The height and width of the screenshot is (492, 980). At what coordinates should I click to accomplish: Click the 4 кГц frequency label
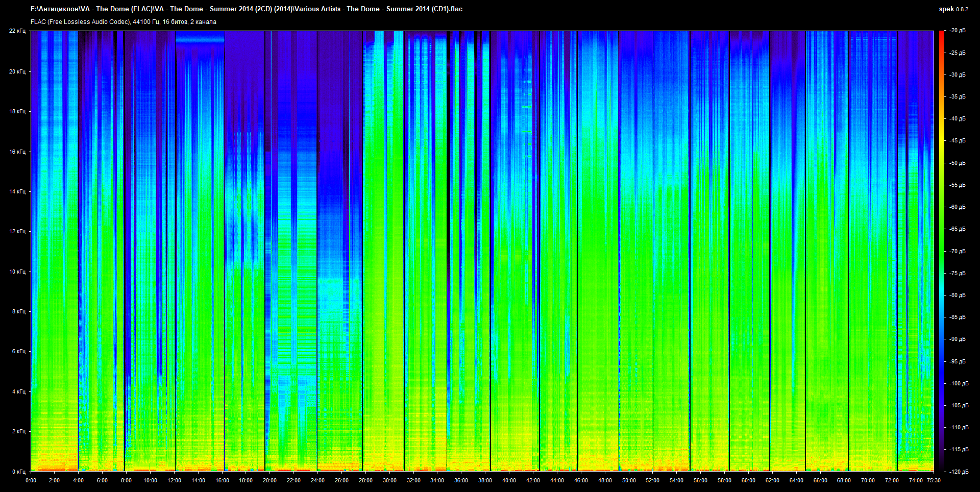(18, 391)
